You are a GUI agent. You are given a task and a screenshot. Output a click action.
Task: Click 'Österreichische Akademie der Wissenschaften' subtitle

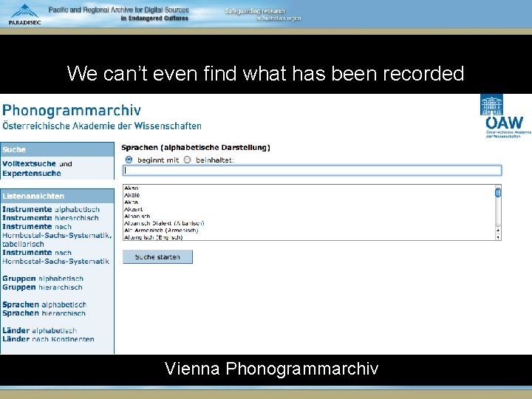pos(102,126)
